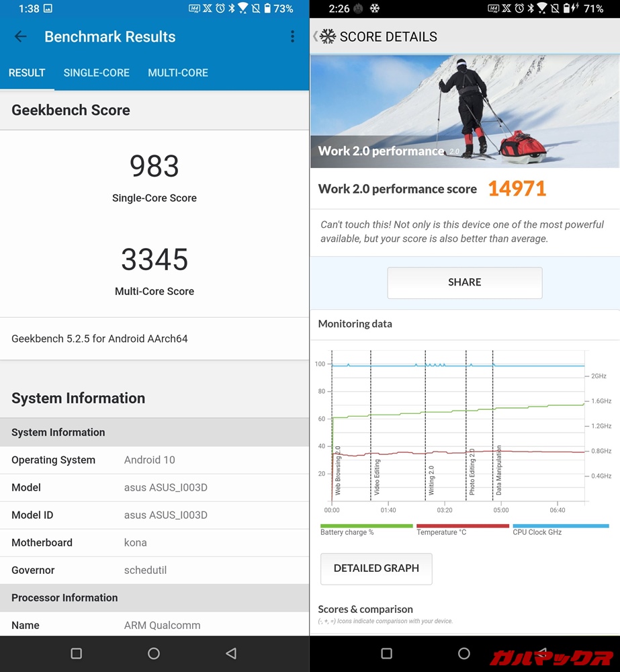Tap the image notification icon in status bar
The height and width of the screenshot is (672, 620).
48,9
